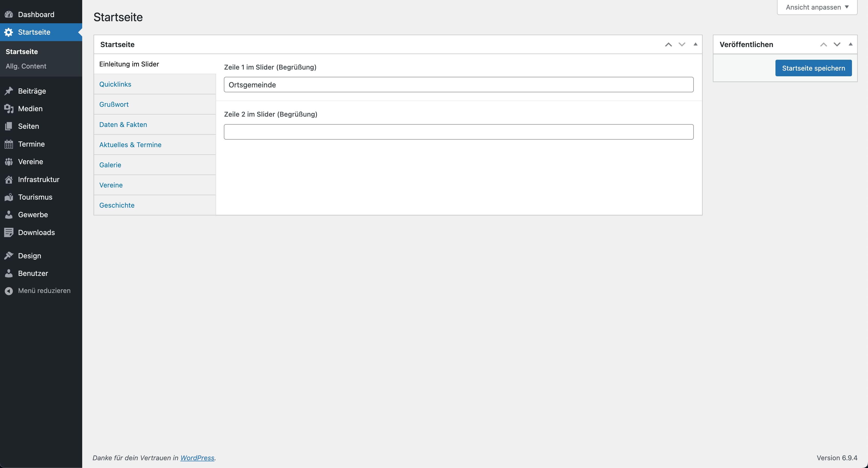Click the Vereine group icon
868x468 pixels.
tap(9, 162)
